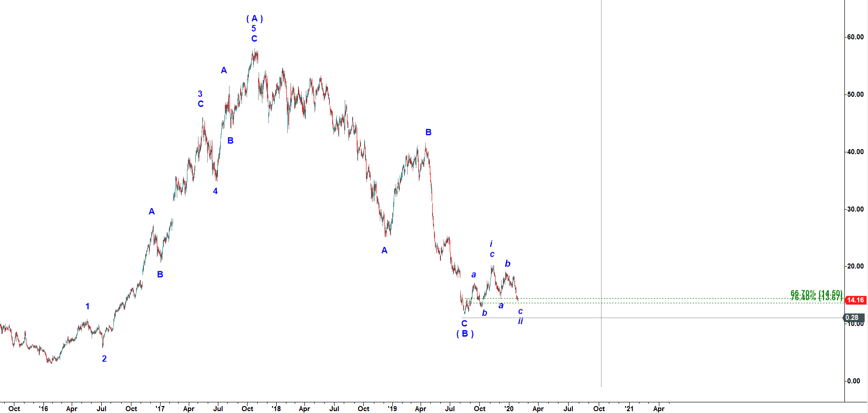Image resolution: width=868 pixels, height=413 pixels.
Task: Click the 20.00 price axis label
Action: [x=855, y=266]
